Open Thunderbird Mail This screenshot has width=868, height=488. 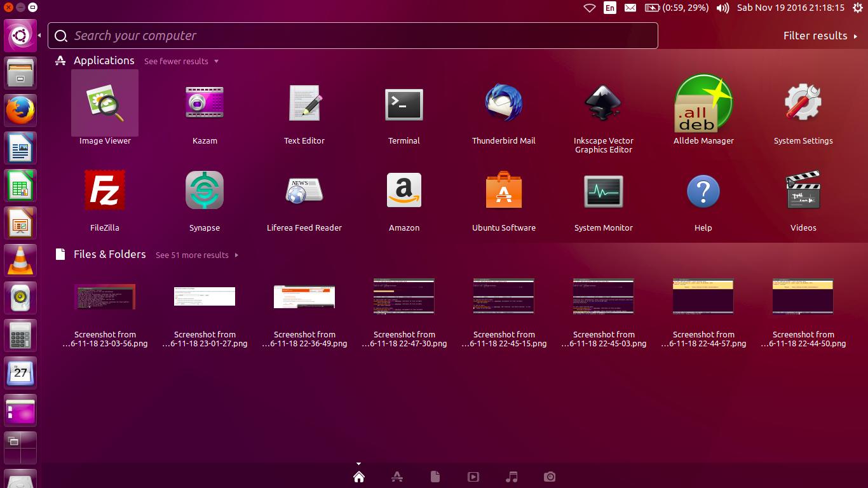click(x=504, y=103)
